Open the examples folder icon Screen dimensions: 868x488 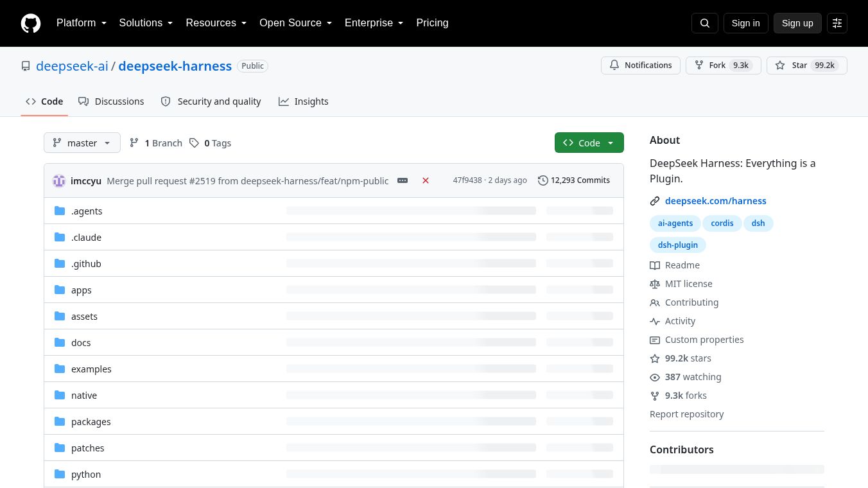[60, 369]
